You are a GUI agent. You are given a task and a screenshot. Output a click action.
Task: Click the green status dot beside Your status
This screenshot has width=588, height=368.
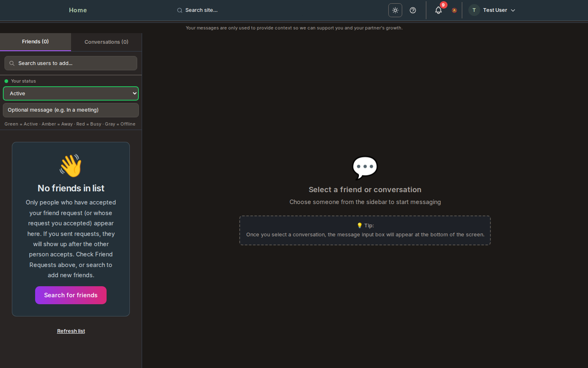tap(6, 81)
